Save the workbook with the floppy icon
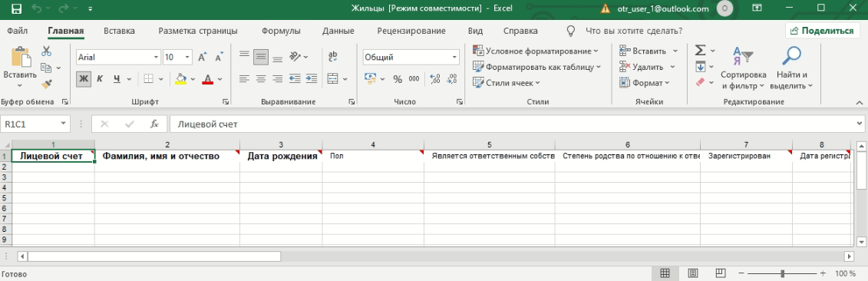The width and height of the screenshot is (868, 281). (17, 9)
